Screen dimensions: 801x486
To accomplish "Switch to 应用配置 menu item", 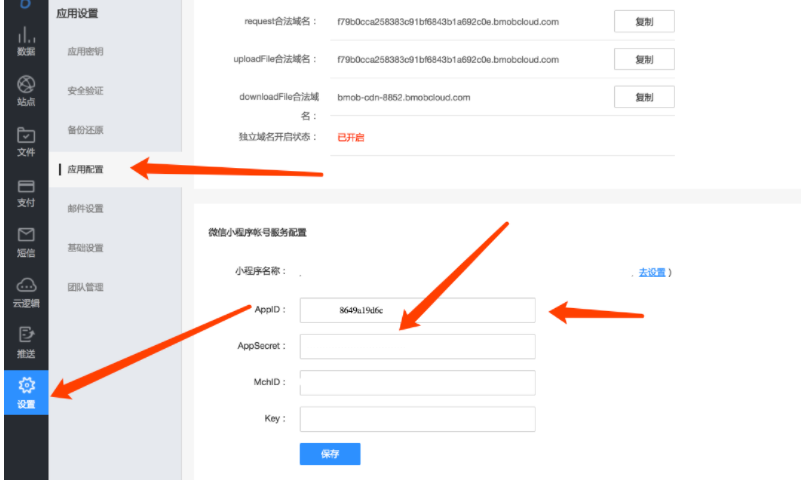I will 85,169.
